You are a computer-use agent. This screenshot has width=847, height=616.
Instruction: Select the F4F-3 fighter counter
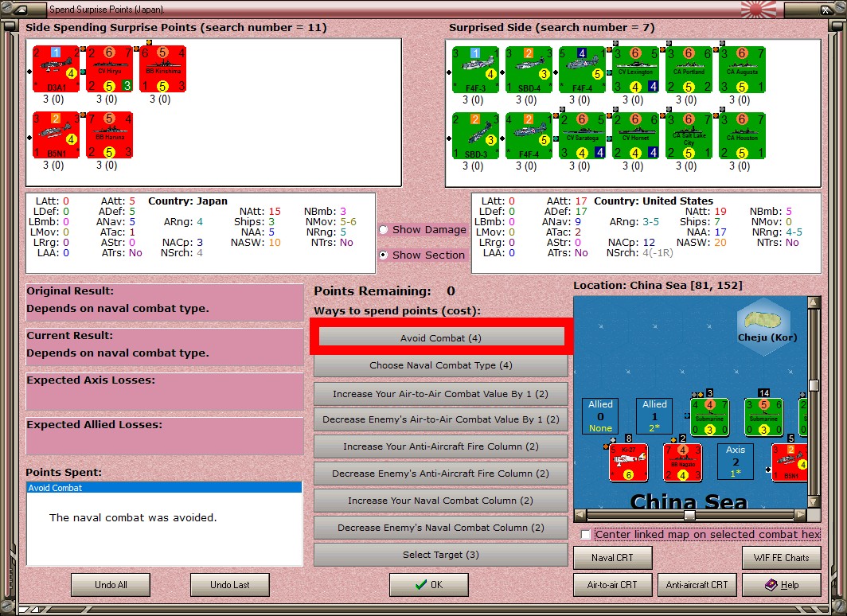(475, 70)
